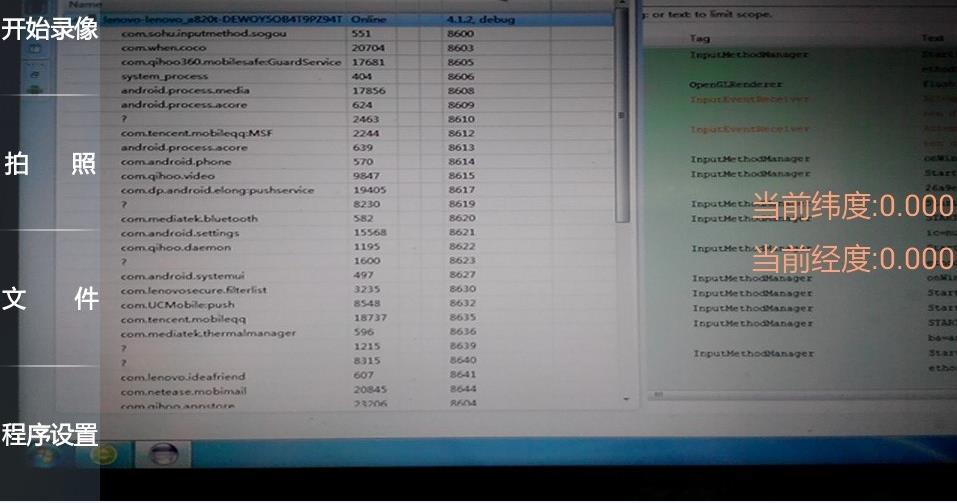
Task: Select android.process.acore with PID 624
Action: tap(357, 105)
